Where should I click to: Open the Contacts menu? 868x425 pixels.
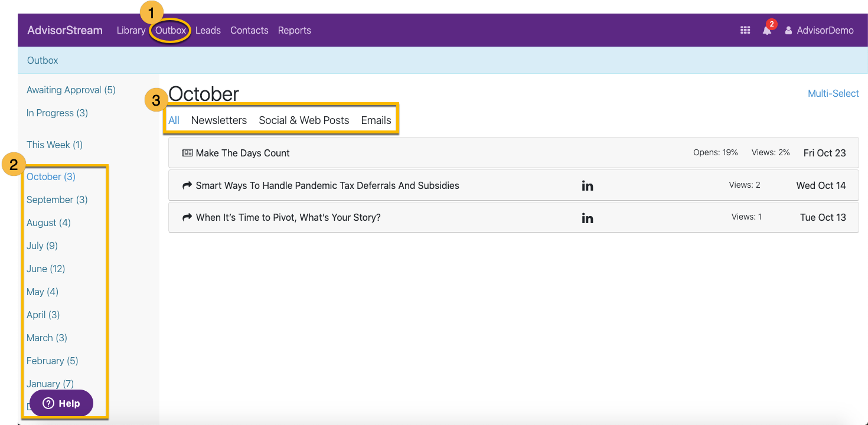pyautogui.click(x=249, y=30)
